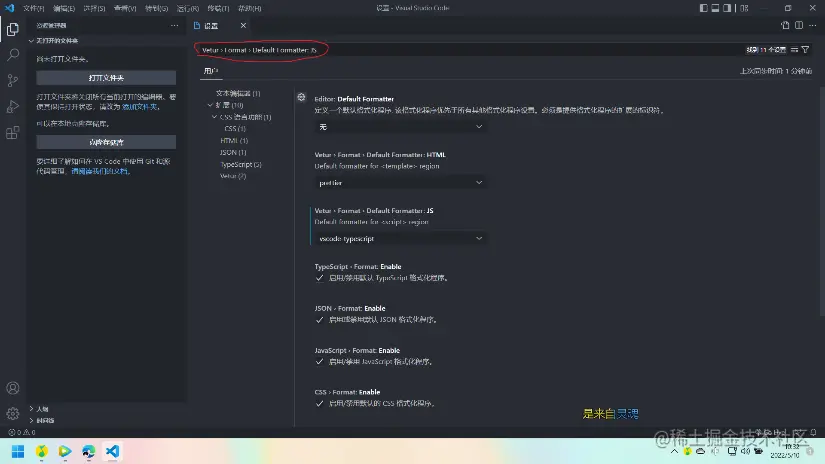Show hidden system tray icons

(674, 451)
